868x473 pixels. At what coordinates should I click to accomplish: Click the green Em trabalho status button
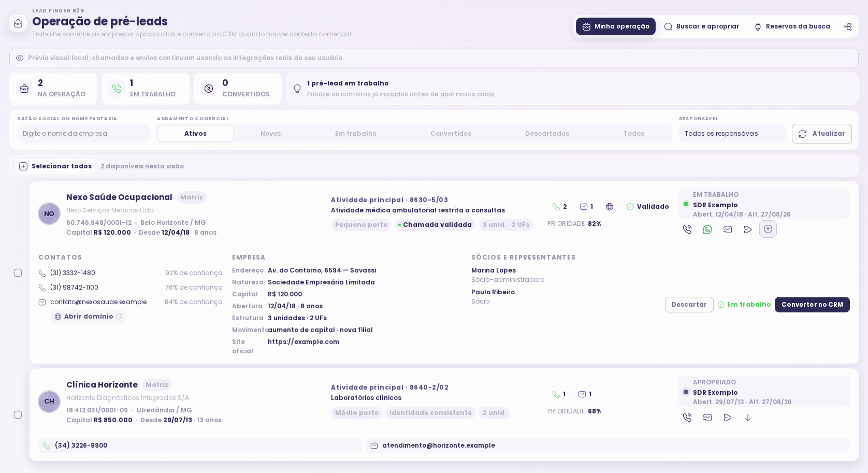click(x=744, y=305)
